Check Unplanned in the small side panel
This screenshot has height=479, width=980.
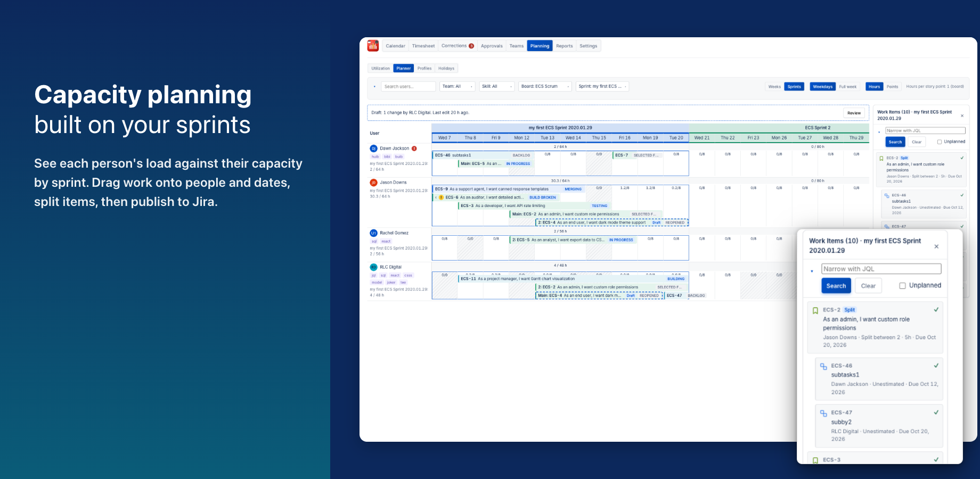[x=940, y=142]
